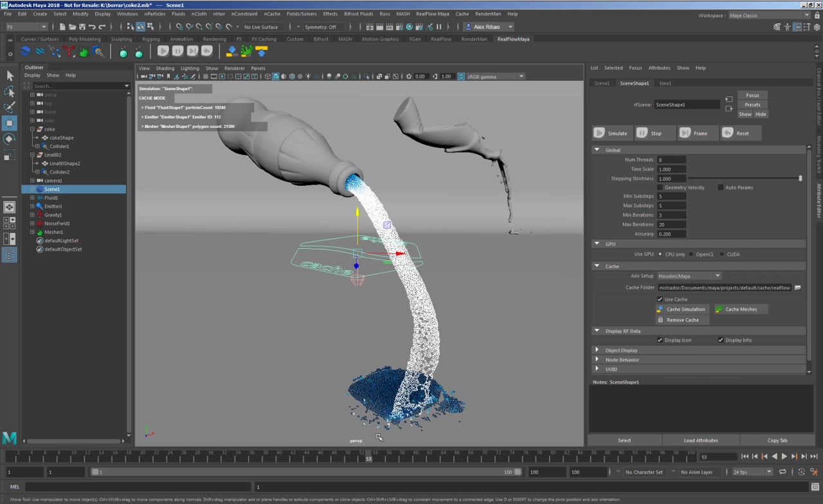Click the blue sphere RealFlow shelf icon
Image resolution: width=823 pixels, height=504 pixels.
click(25, 51)
